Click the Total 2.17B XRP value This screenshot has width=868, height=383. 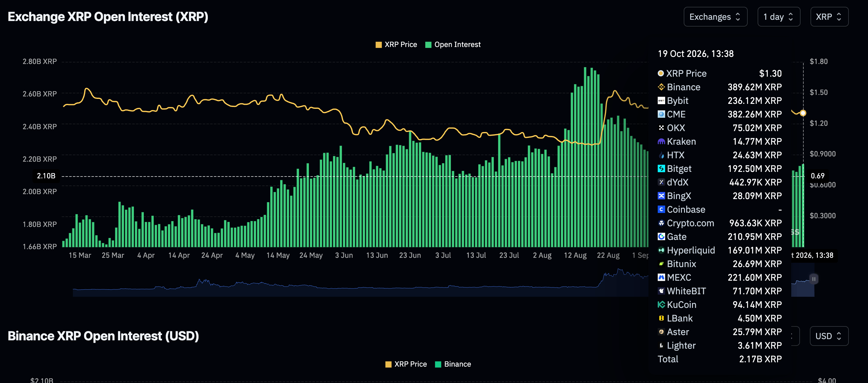pyautogui.click(x=760, y=359)
